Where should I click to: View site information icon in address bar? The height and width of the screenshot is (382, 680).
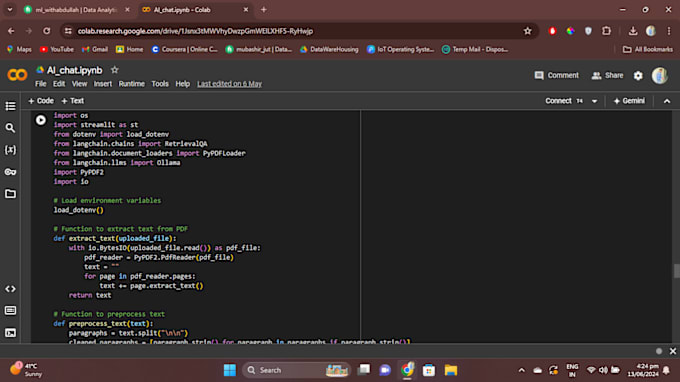pos(68,31)
